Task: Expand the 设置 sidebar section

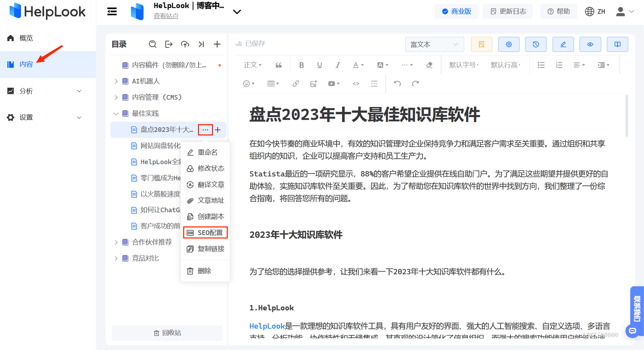Action: (79, 117)
